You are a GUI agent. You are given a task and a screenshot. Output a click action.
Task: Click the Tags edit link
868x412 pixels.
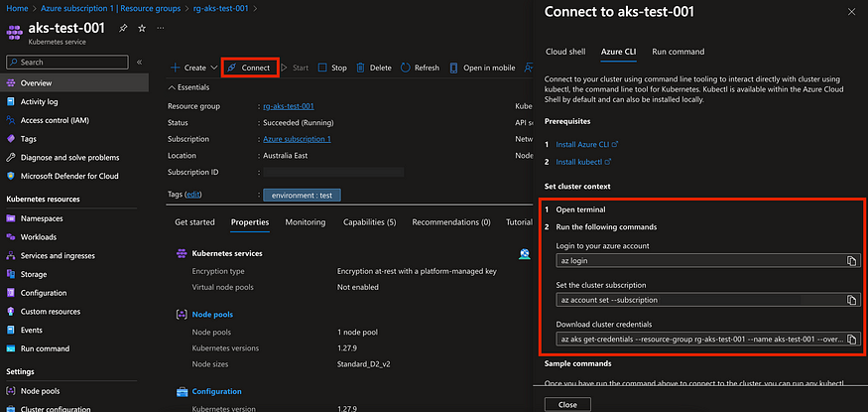[193, 195]
